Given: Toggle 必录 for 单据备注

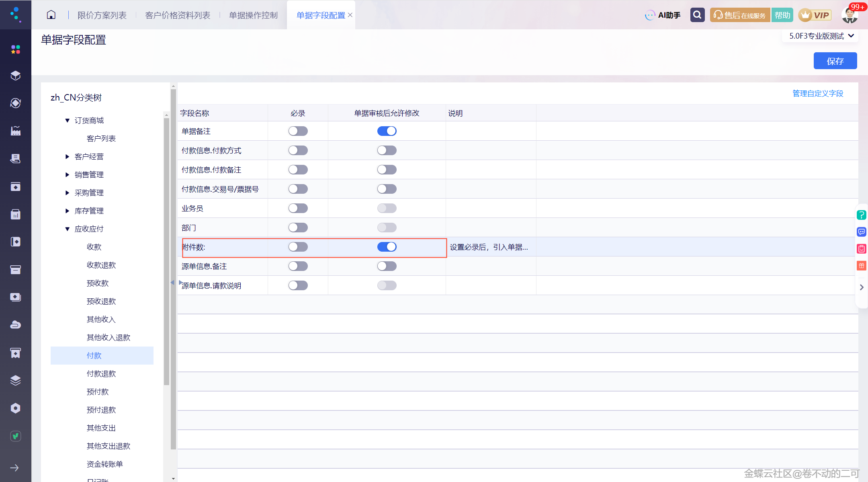Looking at the screenshot, I should [298, 131].
